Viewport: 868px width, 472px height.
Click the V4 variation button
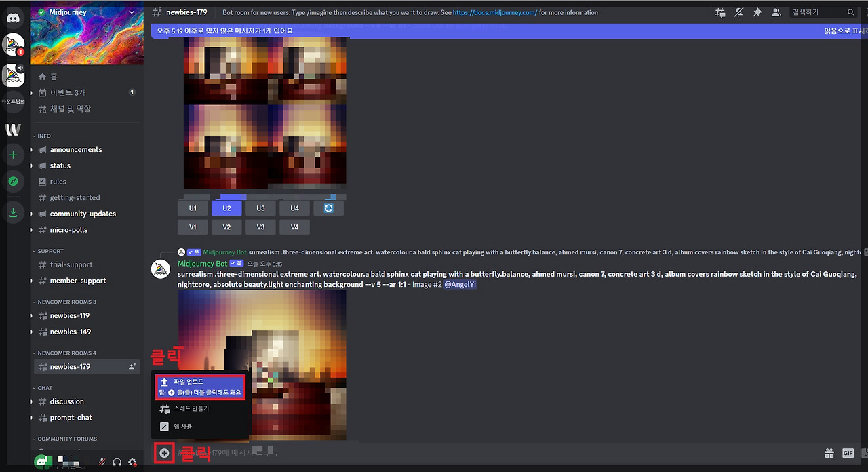[x=294, y=227]
